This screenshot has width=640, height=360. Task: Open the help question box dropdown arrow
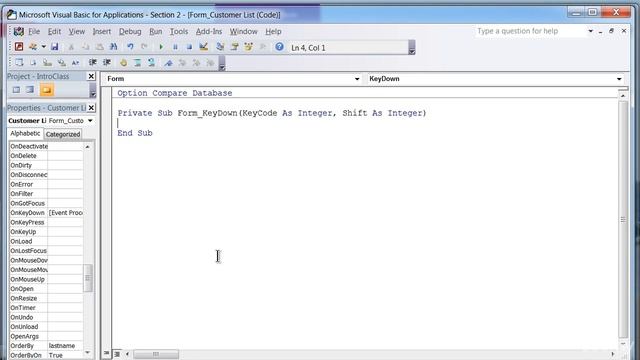(590, 31)
